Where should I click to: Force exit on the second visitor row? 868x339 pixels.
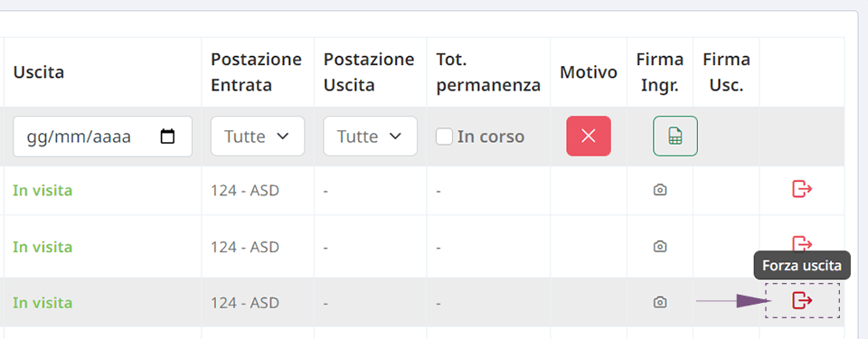[802, 242]
